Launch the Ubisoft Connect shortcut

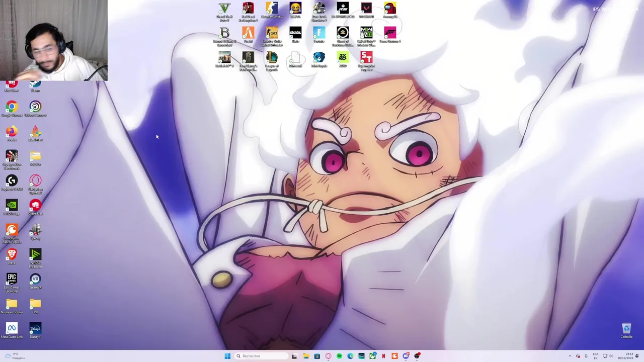point(35,109)
